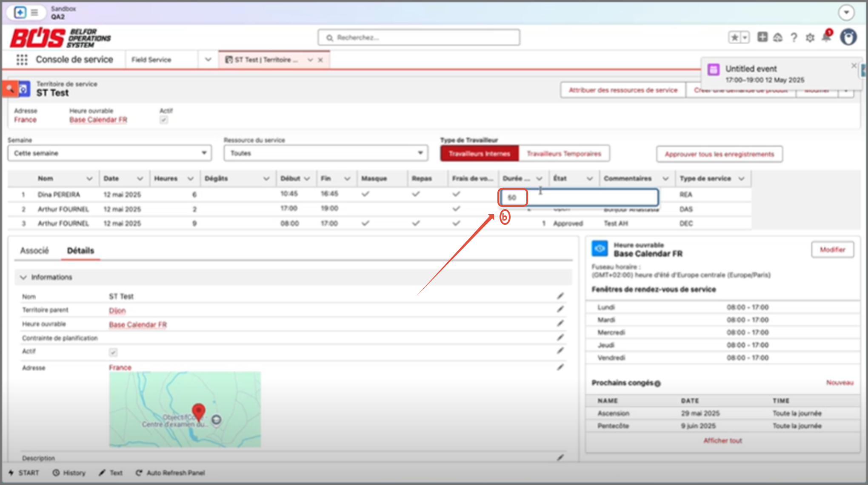Click the Recherchez search field
This screenshot has height=485, width=868.
419,37
